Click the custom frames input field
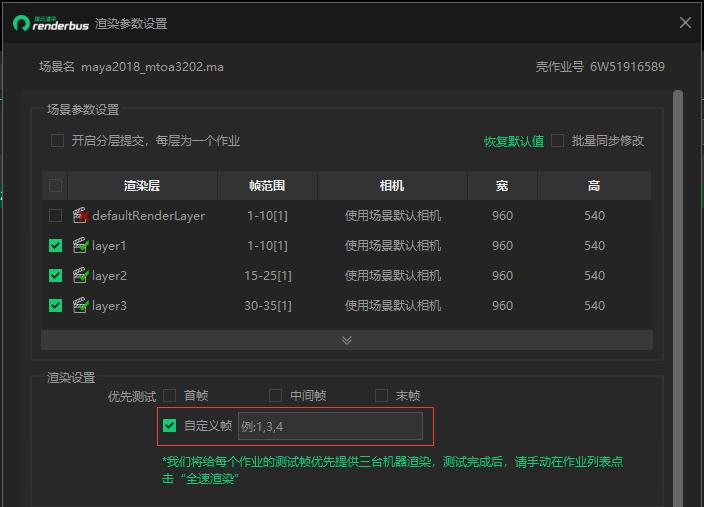The width and height of the screenshot is (704, 507). [330, 426]
